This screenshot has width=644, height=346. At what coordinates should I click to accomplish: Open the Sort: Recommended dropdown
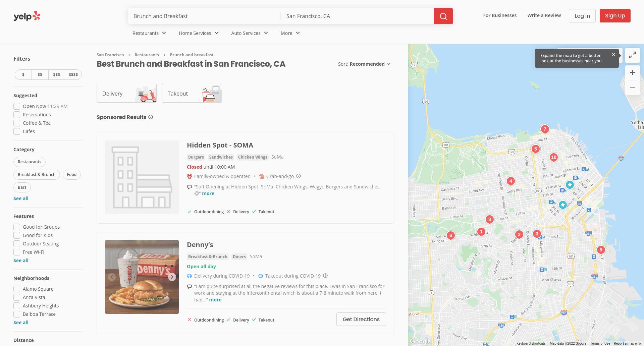coord(364,64)
